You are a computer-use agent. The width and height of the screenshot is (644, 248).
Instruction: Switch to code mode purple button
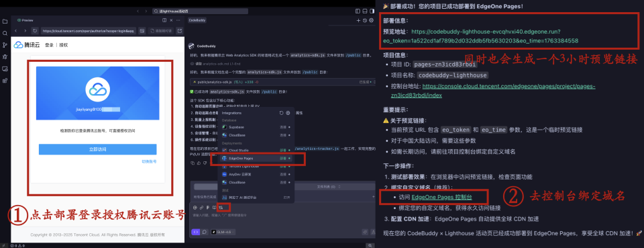pyautogui.click(x=195, y=232)
